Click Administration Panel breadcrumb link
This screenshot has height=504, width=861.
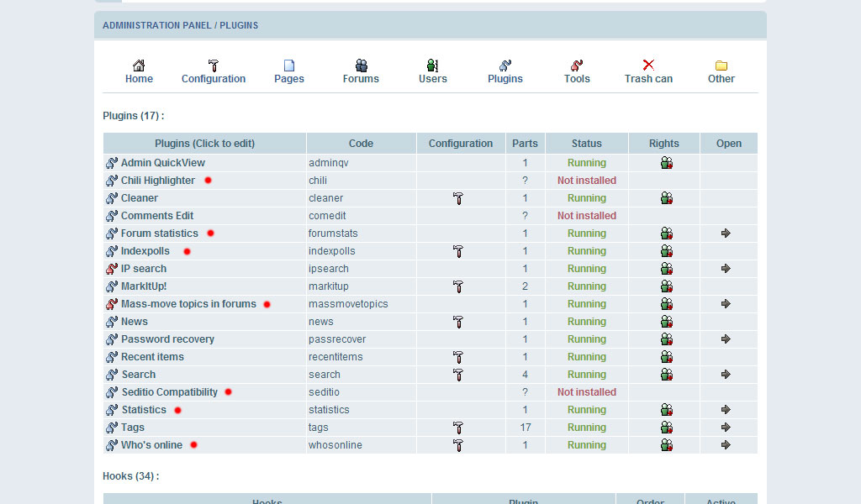pos(157,26)
